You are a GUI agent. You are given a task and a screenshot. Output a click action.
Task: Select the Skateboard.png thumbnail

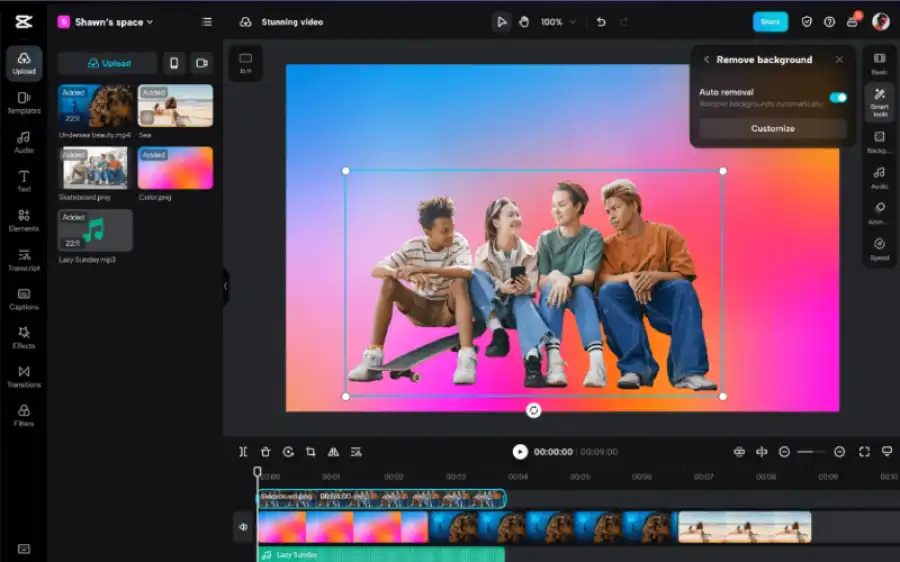(x=95, y=168)
